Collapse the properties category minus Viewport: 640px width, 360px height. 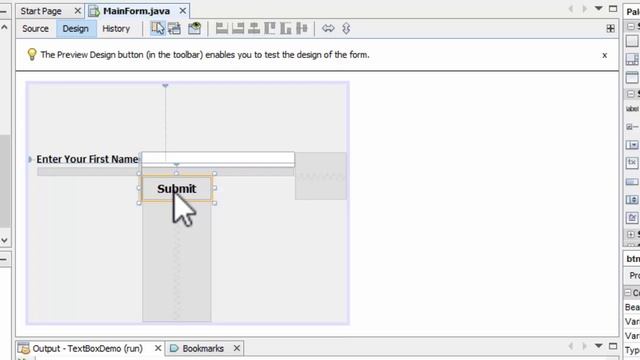click(x=628, y=293)
